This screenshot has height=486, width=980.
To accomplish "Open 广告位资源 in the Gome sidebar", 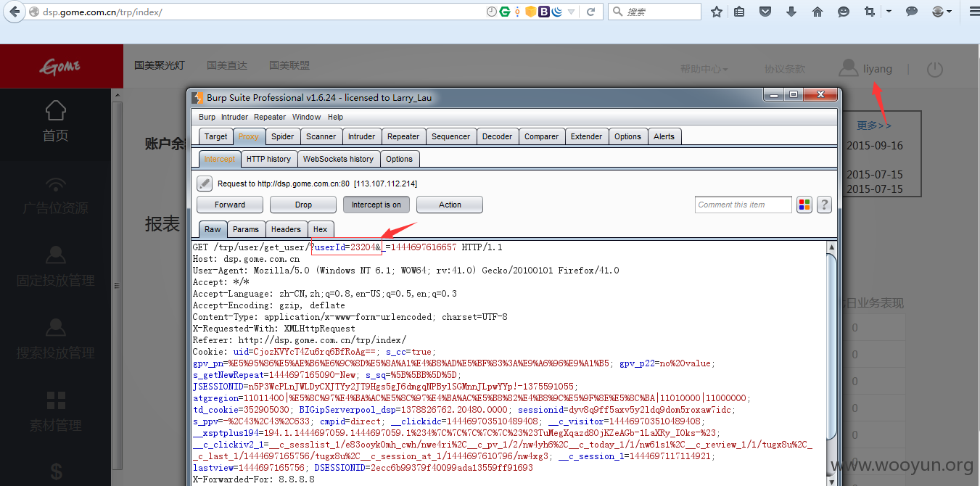I will (56, 196).
